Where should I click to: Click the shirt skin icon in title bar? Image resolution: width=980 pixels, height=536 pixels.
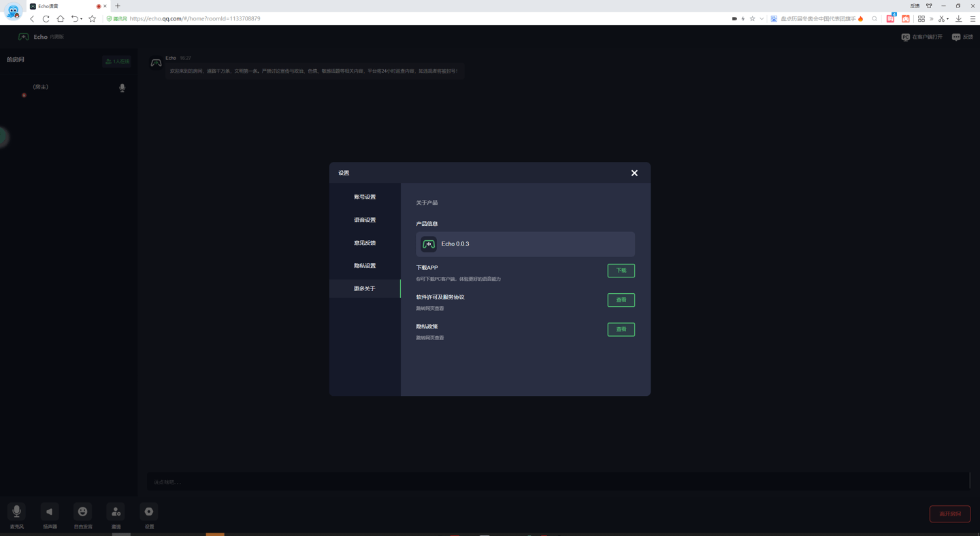pyautogui.click(x=929, y=6)
